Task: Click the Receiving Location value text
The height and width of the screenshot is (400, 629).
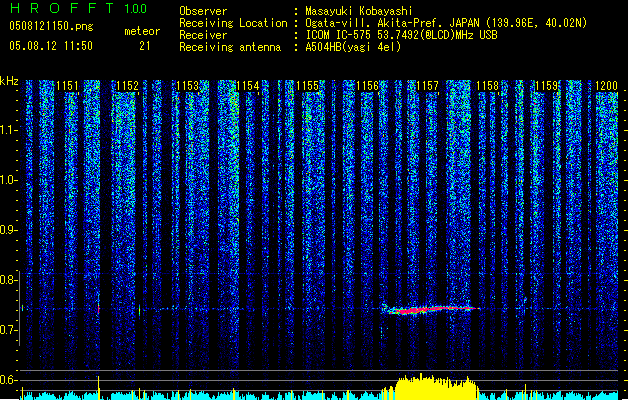Action: coord(446,23)
